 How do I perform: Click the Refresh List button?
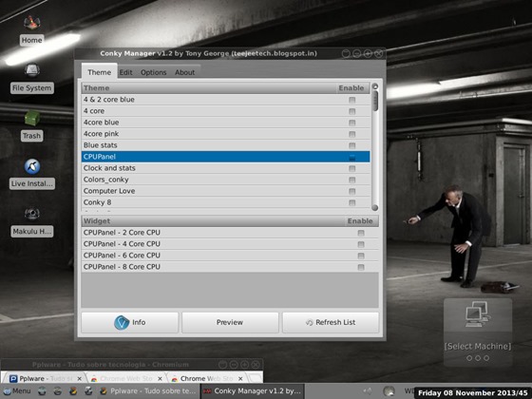331,322
